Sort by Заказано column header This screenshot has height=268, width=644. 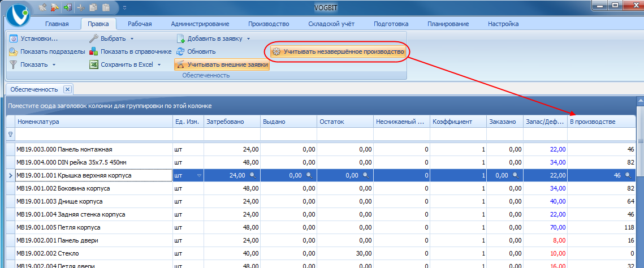[505, 122]
